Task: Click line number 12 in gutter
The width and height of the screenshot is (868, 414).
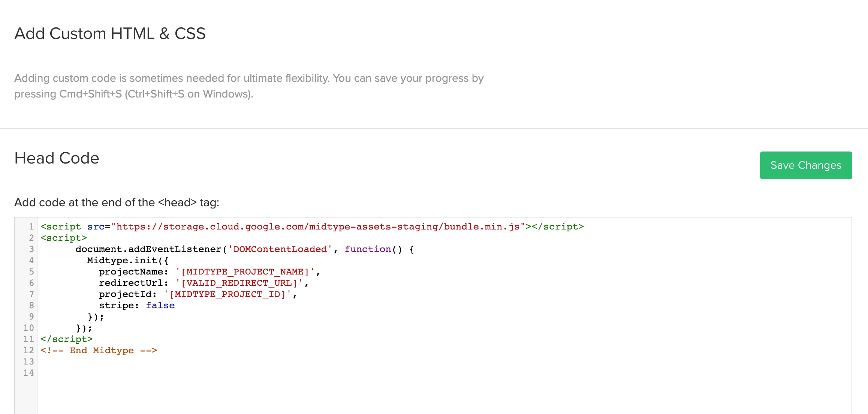Action: click(28, 350)
